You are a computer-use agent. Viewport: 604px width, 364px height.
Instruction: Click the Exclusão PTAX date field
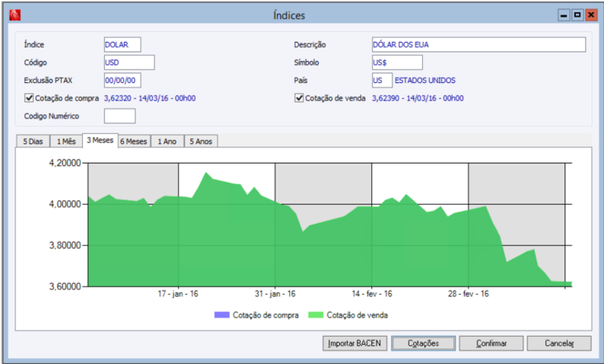pos(122,81)
